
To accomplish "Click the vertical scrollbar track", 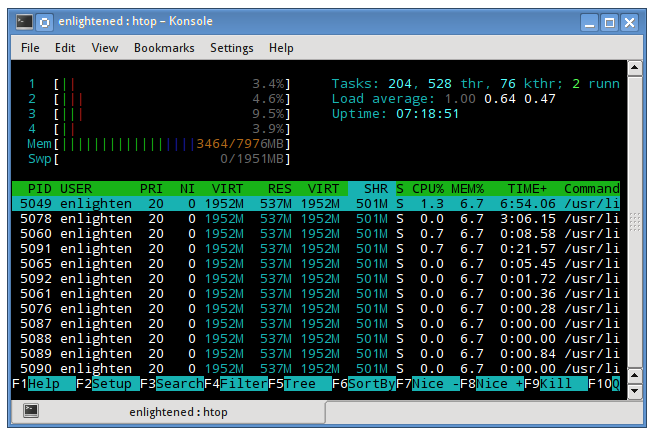I will click(635, 221).
